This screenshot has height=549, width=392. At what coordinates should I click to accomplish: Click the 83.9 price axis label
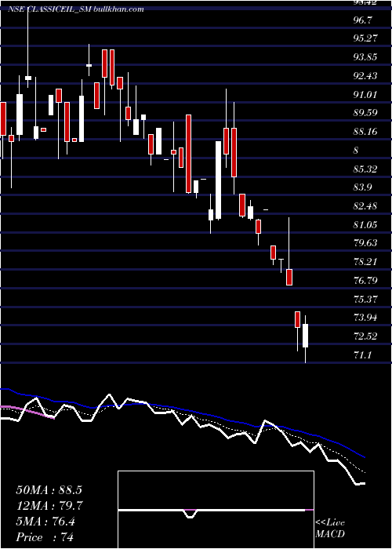click(x=362, y=187)
